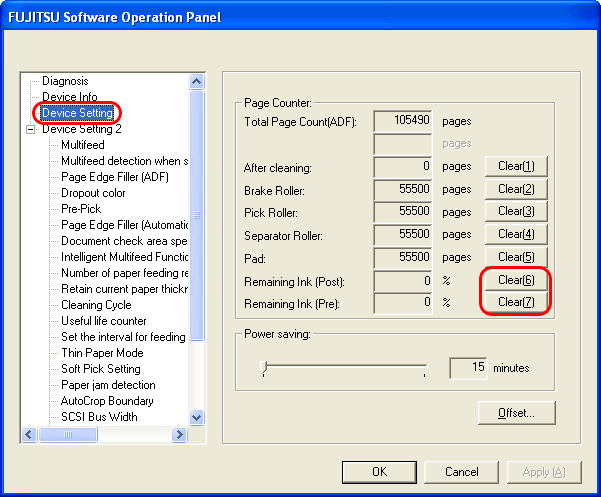Collapse the Device Setting 2 tree node
601x497 pixels.
point(30,130)
